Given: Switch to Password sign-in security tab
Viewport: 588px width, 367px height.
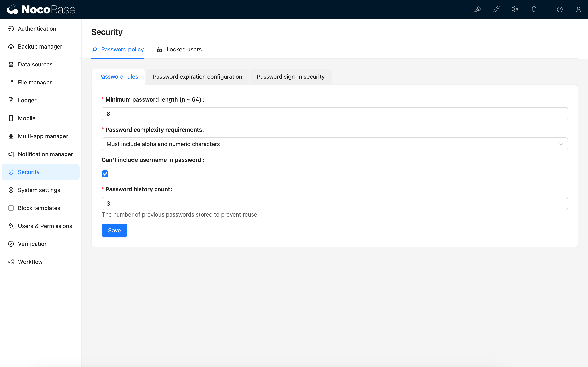Looking at the screenshot, I should coord(290,76).
